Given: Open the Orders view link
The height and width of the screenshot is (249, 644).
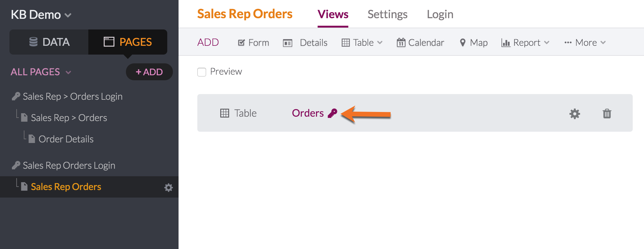Looking at the screenshot, I should coord(308,113).
